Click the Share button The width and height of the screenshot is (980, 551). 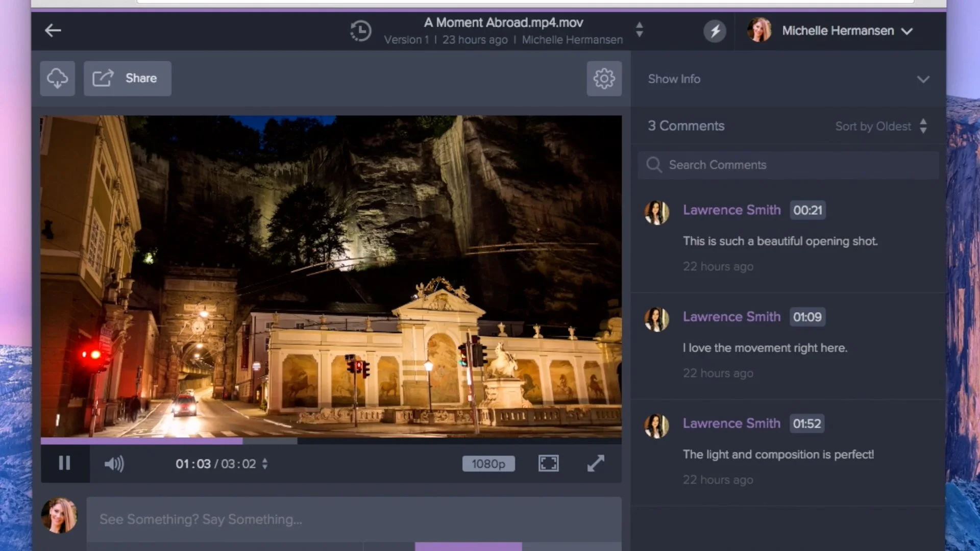click(x=128, y=79)
